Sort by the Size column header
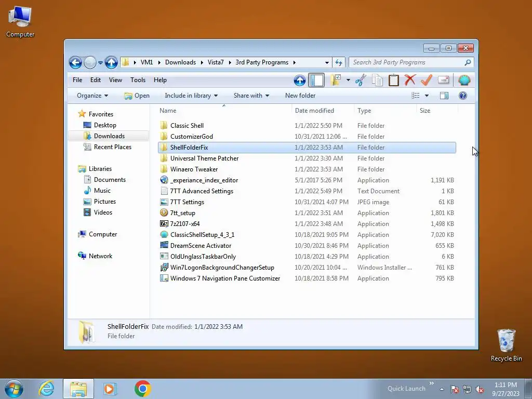The height and width of the screenshot is (399, 532). coord(437,111)
